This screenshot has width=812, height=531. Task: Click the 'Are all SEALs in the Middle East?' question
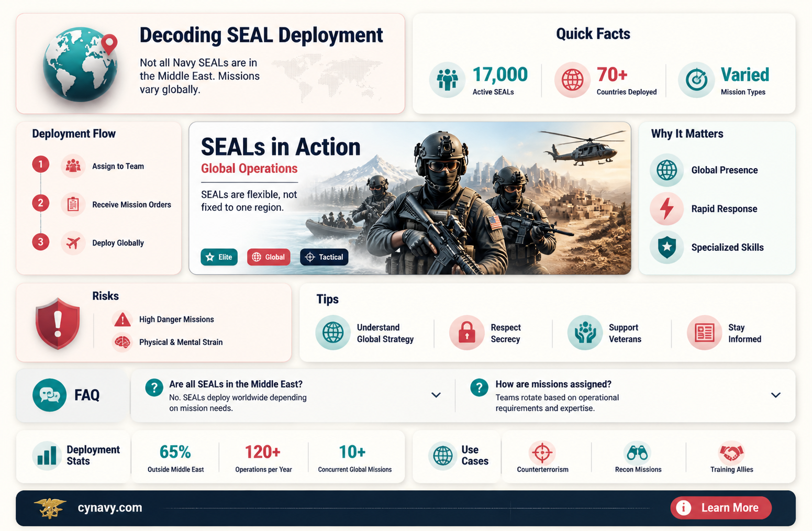pyautogui.click(x=236, y=384)
